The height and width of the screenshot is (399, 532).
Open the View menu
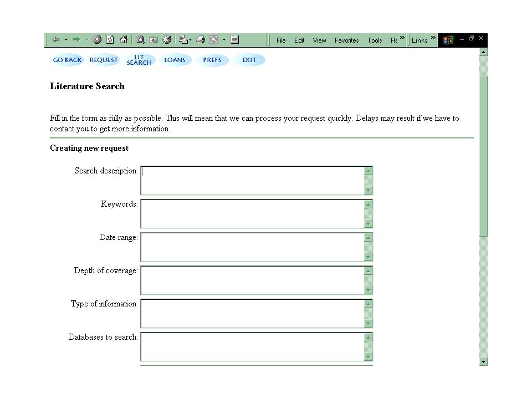(x=319, y=40)
